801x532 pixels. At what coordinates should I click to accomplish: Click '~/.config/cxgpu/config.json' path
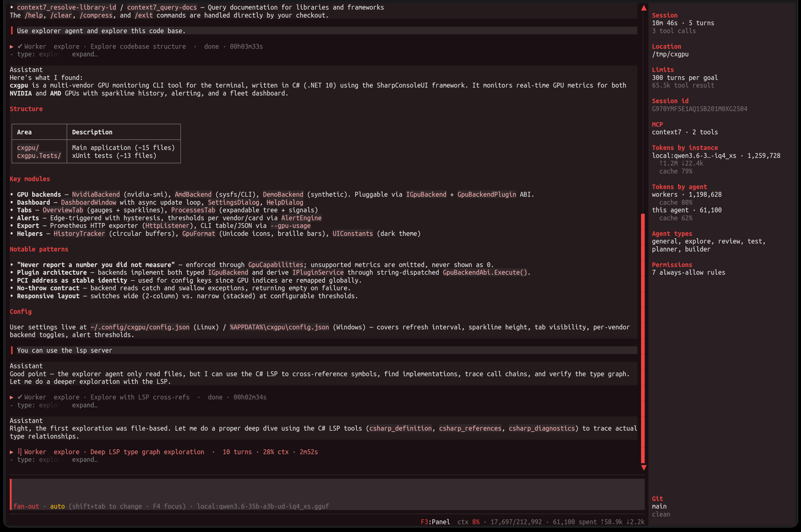tap(140, 327)
